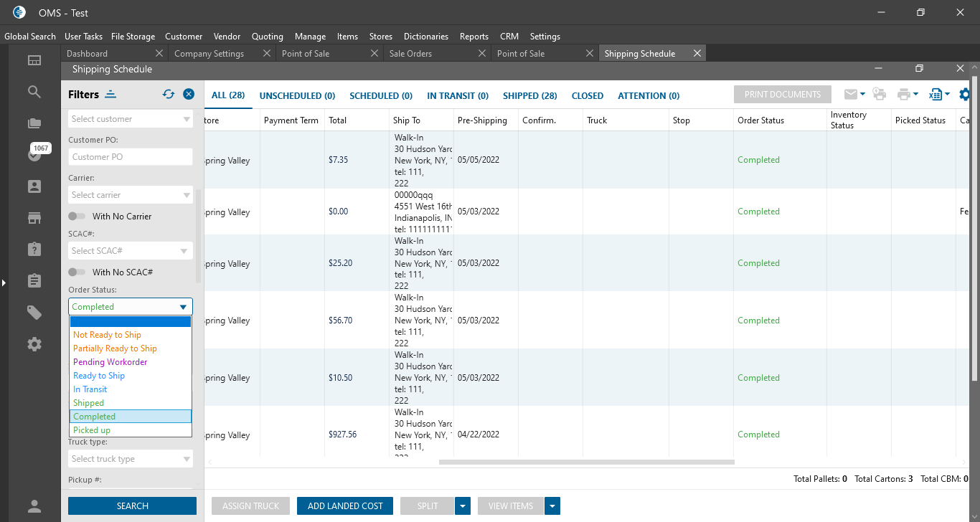Click the VIEW ITEMS button
Image resolution: width=980 pixels, height=522 pixels.
pos(511,506)
